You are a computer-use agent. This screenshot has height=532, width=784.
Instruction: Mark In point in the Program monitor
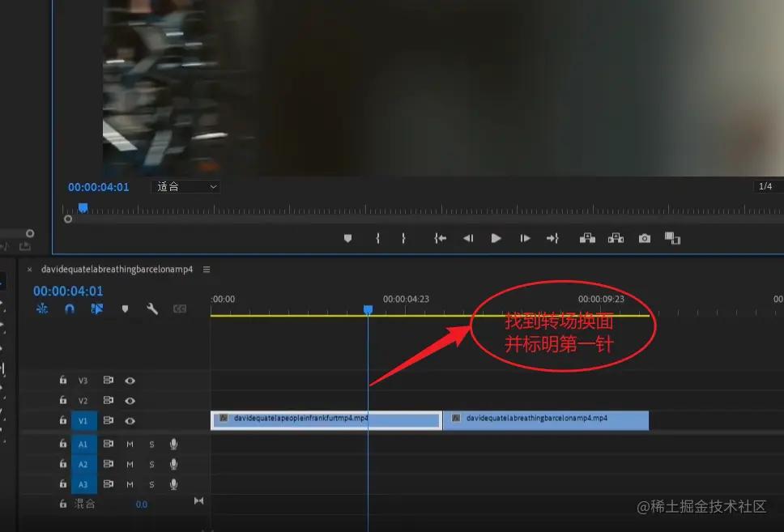pos(378,239)
